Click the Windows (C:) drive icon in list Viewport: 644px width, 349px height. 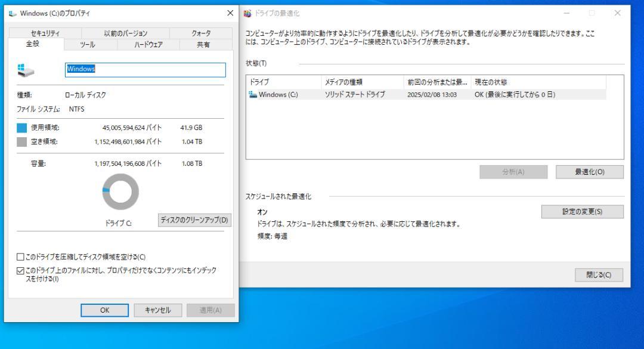253,94
